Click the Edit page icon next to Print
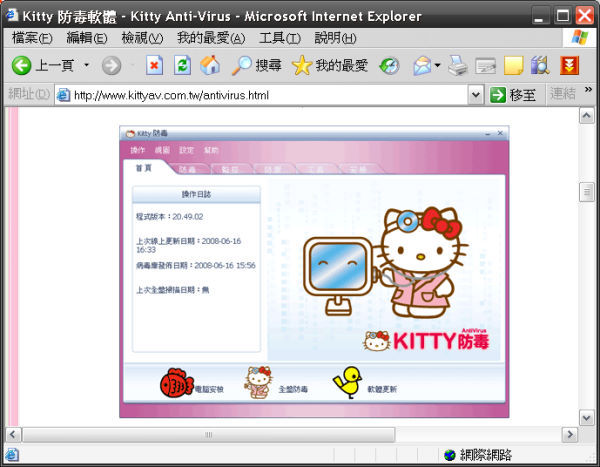Viewport: 600px width, 467px height. click(x=485, y=66)
